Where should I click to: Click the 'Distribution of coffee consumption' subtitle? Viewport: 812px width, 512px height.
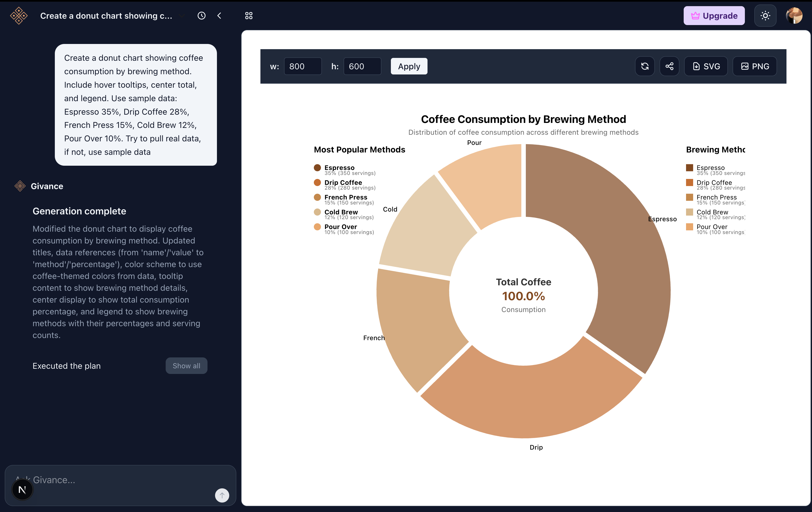[x=523, y=132]
